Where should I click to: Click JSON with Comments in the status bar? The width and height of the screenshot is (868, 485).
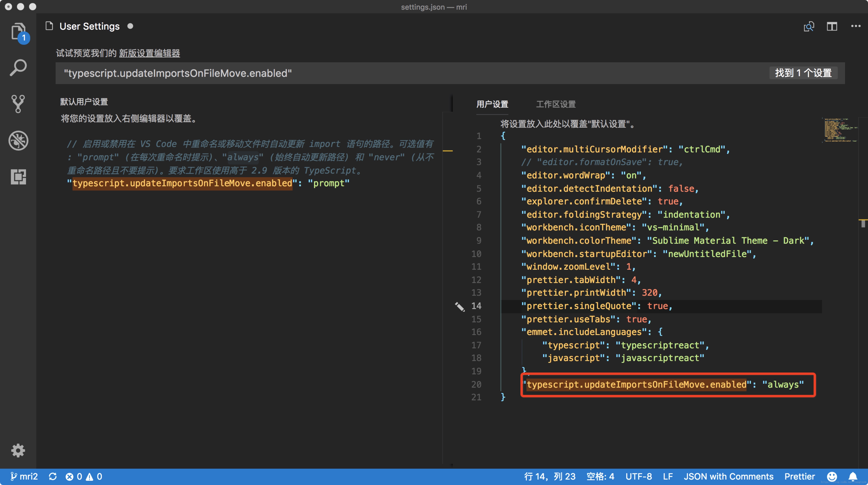tap(729, 476)
